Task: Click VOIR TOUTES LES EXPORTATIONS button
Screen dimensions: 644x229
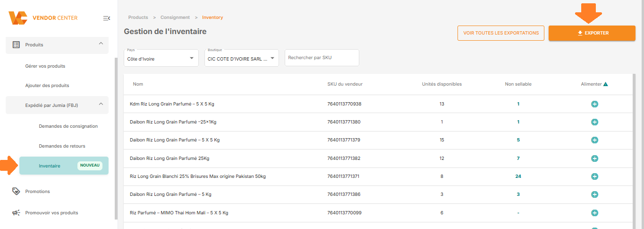Action: (x=501, y=33)
